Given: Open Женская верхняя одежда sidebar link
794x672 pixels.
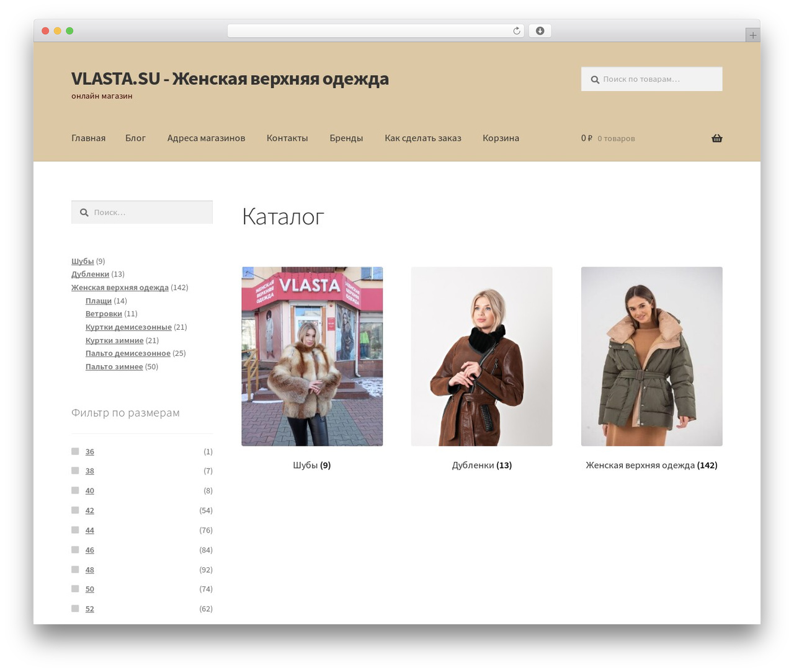Looking at the screenshot, I should point(120,288).
